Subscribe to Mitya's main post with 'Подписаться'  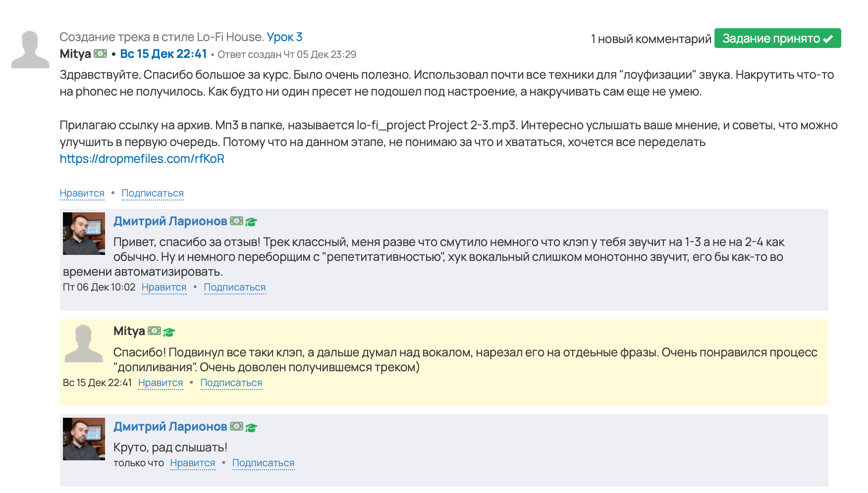153,193
